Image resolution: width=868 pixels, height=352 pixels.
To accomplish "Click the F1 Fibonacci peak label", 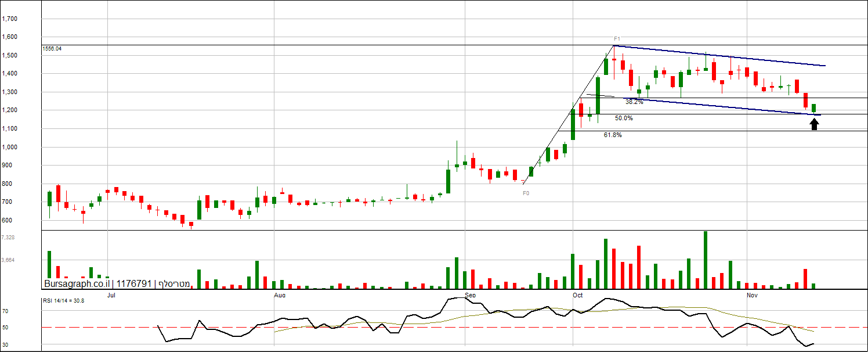I will pos(617,39).
